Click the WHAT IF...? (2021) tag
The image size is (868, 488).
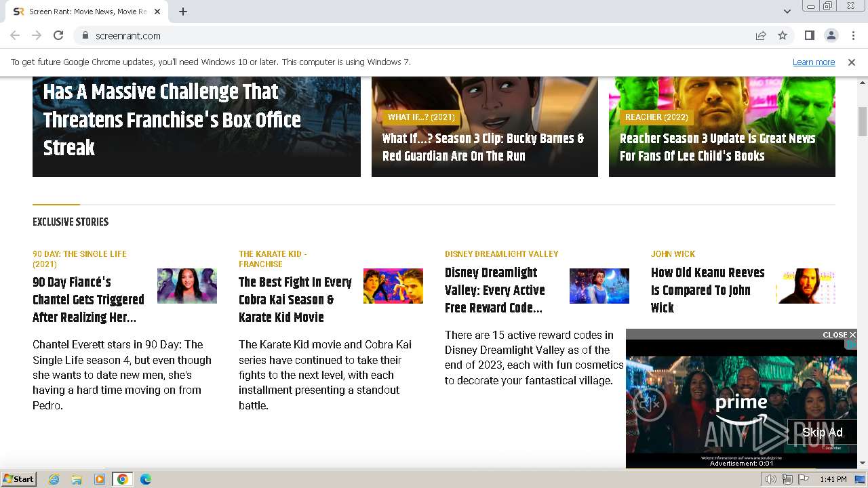pyautogui.click(x=421, y=117)
